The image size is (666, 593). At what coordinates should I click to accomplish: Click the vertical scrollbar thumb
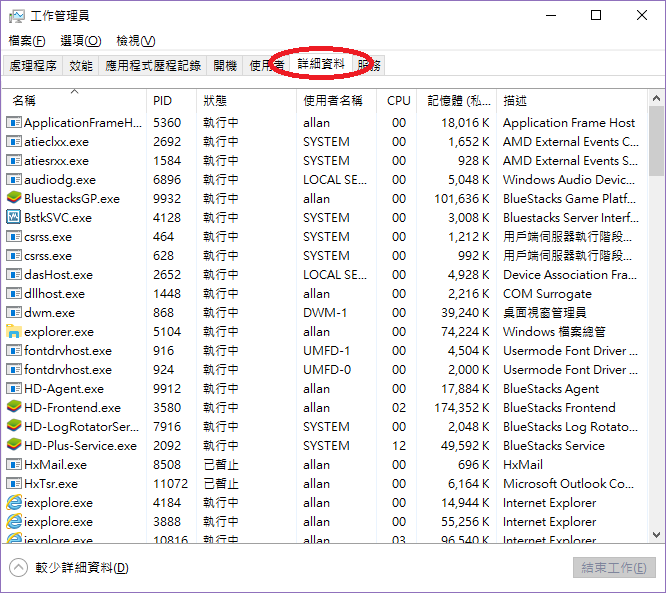coord(656,141)
